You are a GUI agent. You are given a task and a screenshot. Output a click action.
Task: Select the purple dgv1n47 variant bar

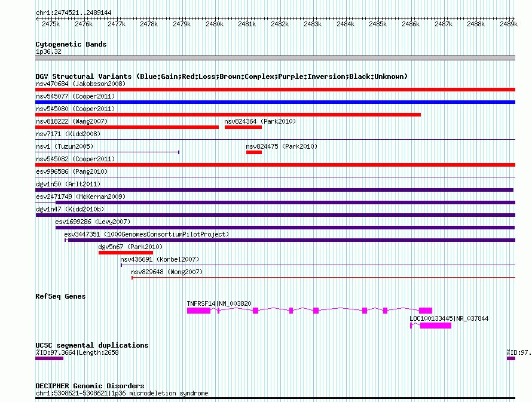pyautogui.click(x=275, y=215)
